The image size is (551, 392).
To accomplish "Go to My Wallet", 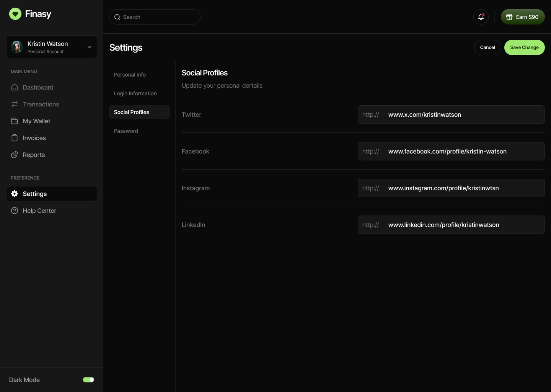I will (52, 121).
